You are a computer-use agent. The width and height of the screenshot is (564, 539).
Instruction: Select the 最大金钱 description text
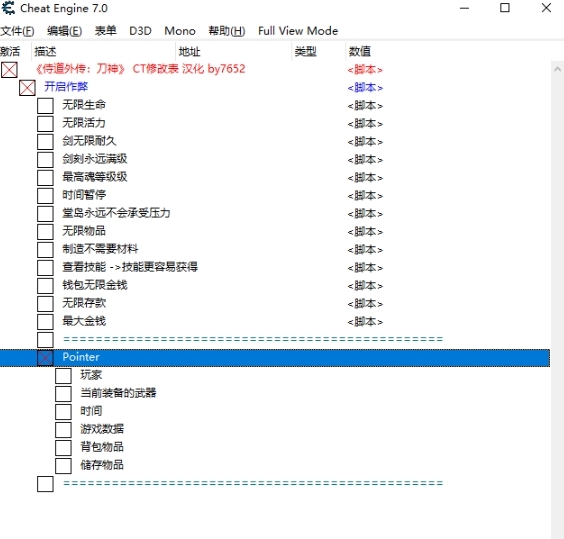coord(84,321)
